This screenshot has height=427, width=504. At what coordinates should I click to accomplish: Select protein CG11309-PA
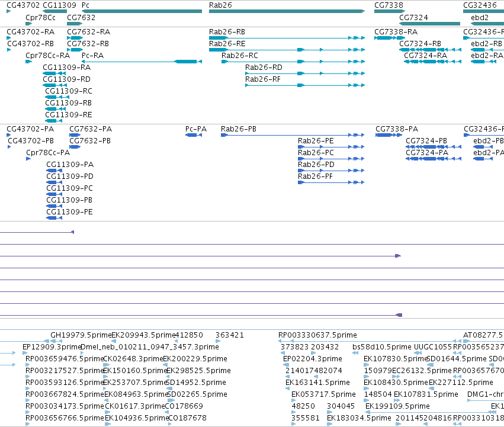point(54,171)
